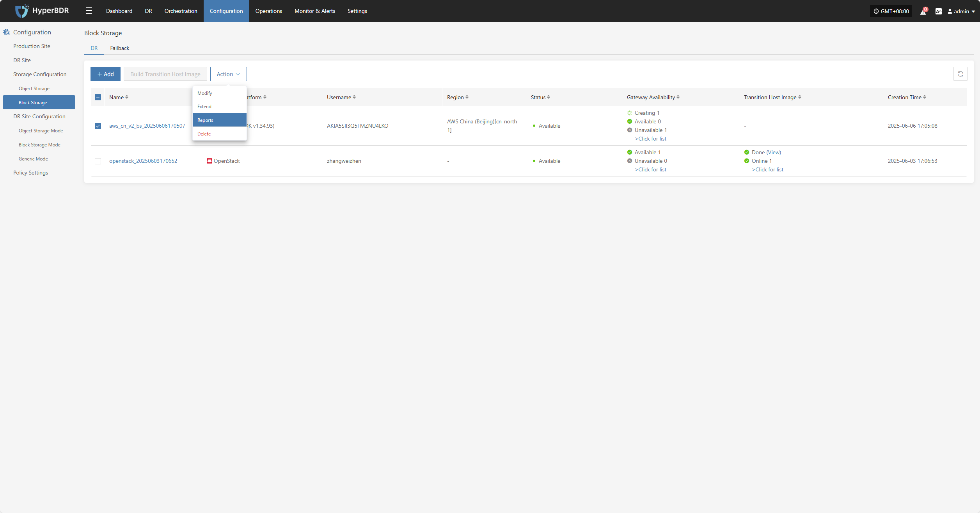Open Generic Mode in sidebar
The height and width of the screenshot is (513, 980).
(33, 159)
